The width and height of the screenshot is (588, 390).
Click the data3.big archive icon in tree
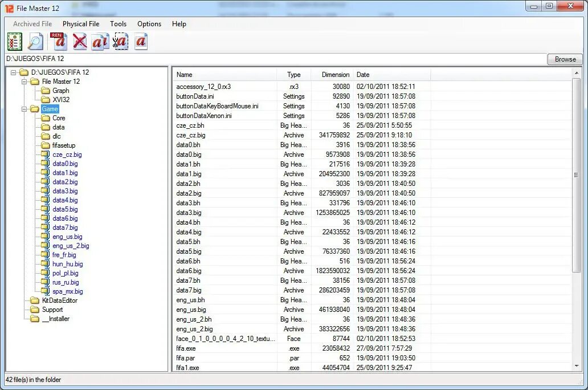tap(46, 190)
